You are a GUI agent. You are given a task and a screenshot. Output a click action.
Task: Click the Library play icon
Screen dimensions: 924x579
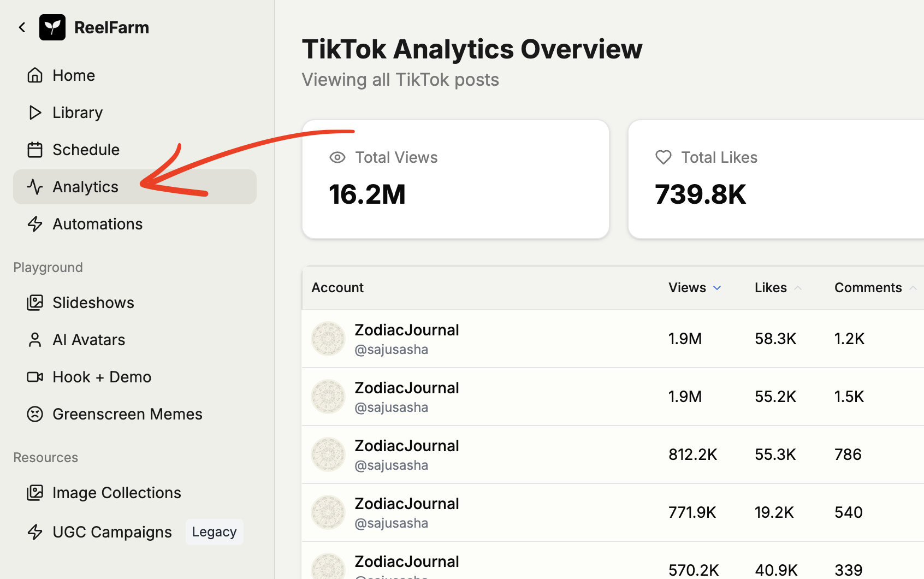click(35, 113)
